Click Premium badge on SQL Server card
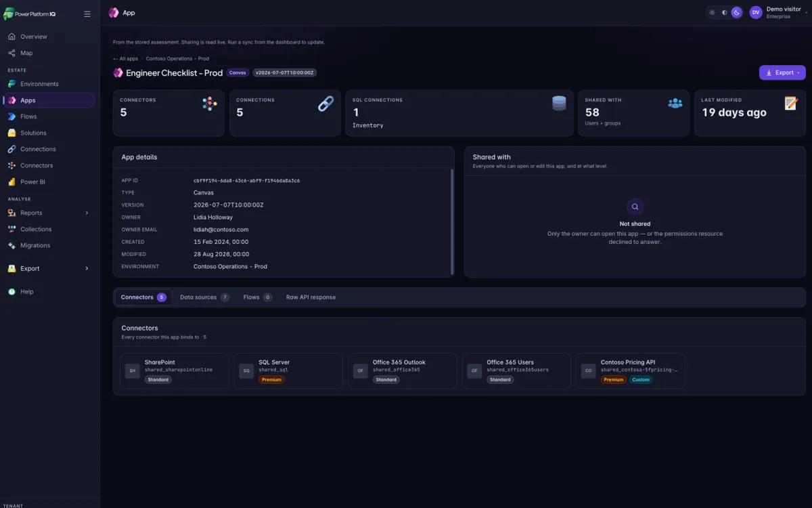Viewport: 812px width, 508px height. 271,380
